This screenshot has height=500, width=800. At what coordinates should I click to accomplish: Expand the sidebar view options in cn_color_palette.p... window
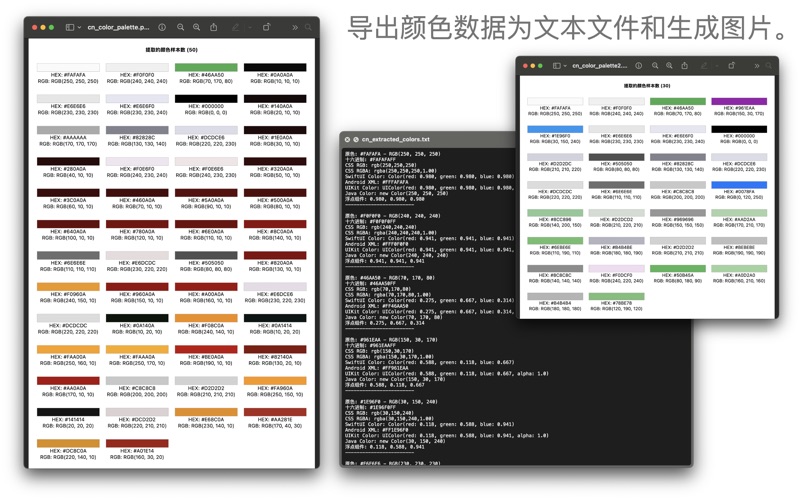point(79,28)
